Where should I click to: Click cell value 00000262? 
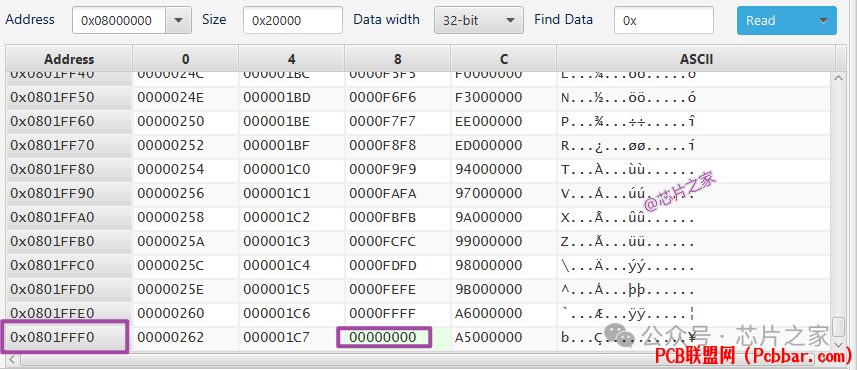click(x=171, y=338)
